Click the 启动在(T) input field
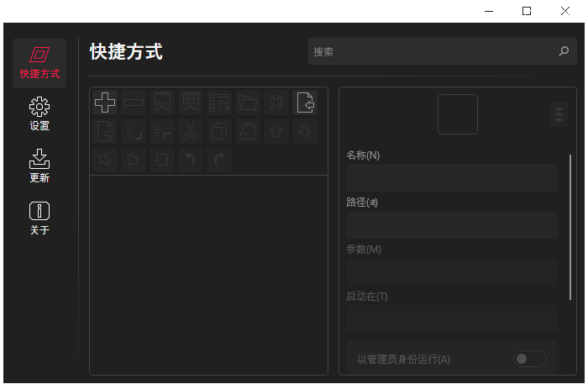The image size is (588, 384). point(452,319)
